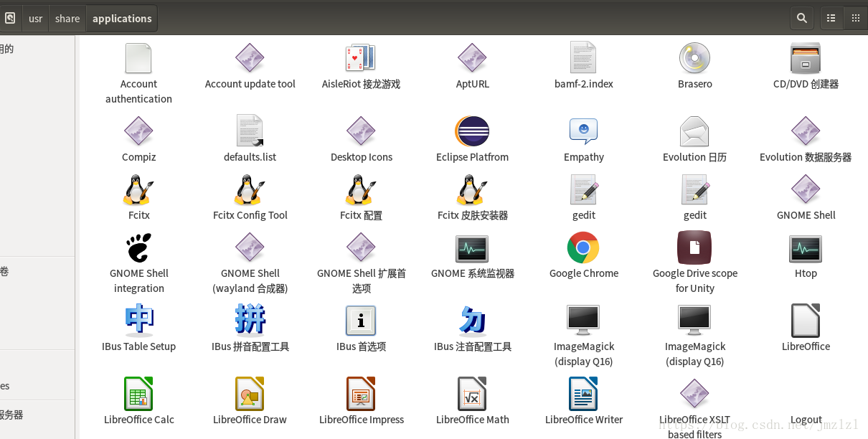Select the IBus 拼音配置工具 icon
Viewport: 868px width, 439px height.
pyautogui.click(x=250, y=321)
